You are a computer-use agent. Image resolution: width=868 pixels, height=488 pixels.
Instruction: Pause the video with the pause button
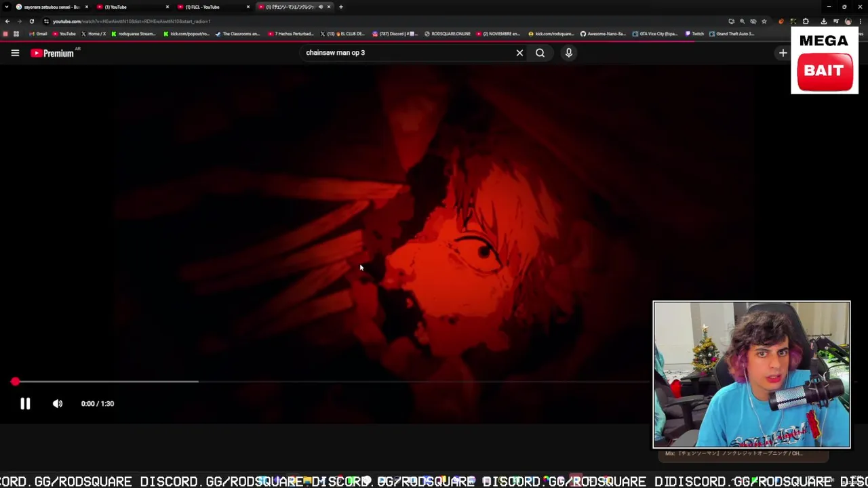tap(25, 404)
